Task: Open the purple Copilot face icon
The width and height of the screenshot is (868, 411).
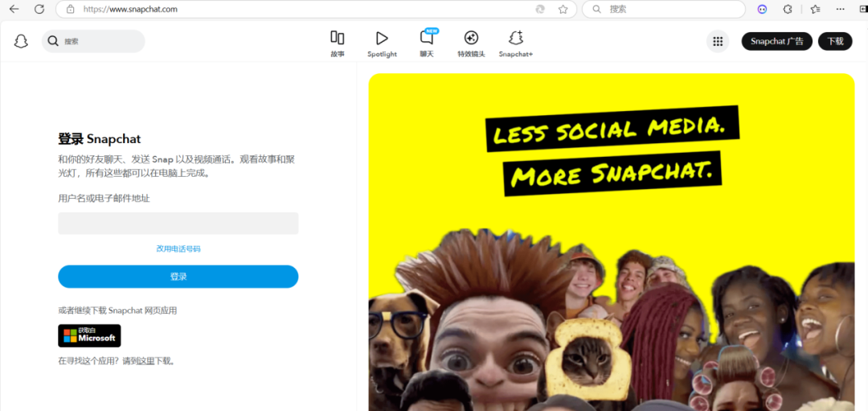Action: tap(762, 10)
